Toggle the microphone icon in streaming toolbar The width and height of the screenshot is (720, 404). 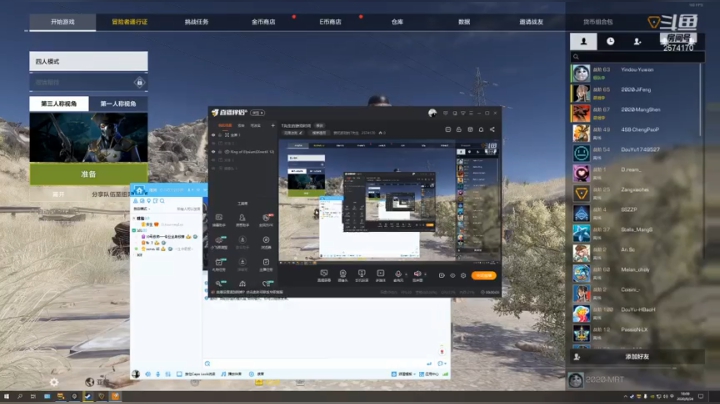coord(398,275)
